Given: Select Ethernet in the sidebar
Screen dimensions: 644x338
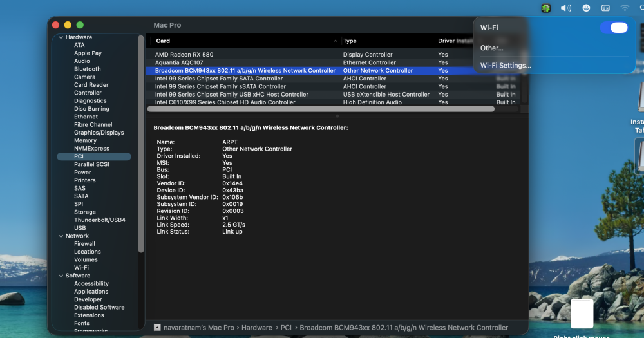Looking at the screenshot, I should tap(86, 117).
